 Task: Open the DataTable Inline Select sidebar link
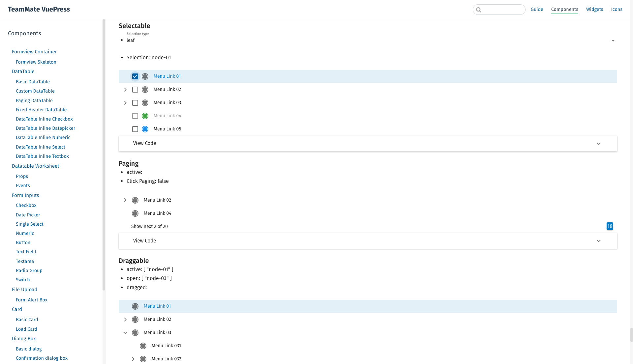click(x=41, y=147)
